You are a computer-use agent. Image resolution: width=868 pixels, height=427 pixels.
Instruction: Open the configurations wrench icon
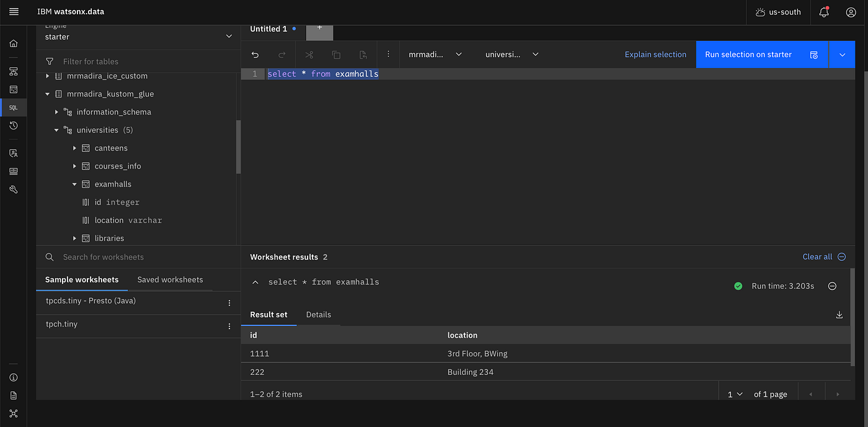(x=14, y=189)
